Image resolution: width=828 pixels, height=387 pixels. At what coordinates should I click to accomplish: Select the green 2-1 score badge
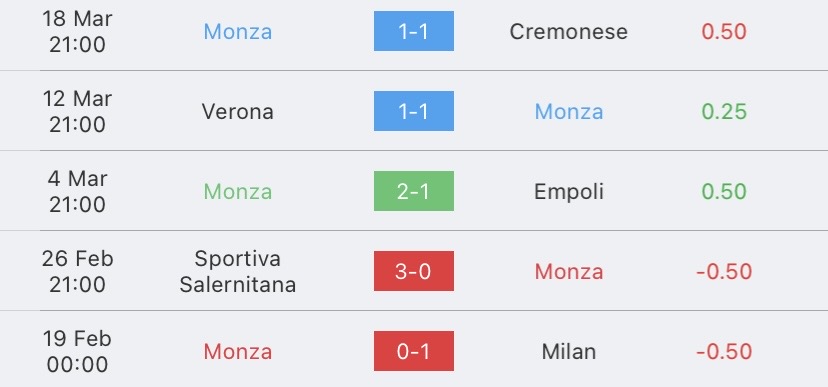point(413,191)
